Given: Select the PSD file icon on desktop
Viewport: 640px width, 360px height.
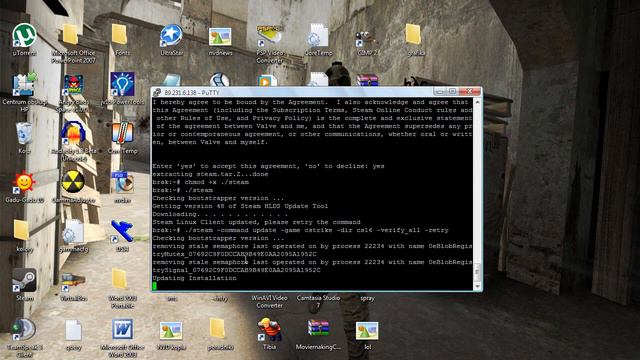Looking at the screenshot, I should pyautogui.click(x=122, y=183).
